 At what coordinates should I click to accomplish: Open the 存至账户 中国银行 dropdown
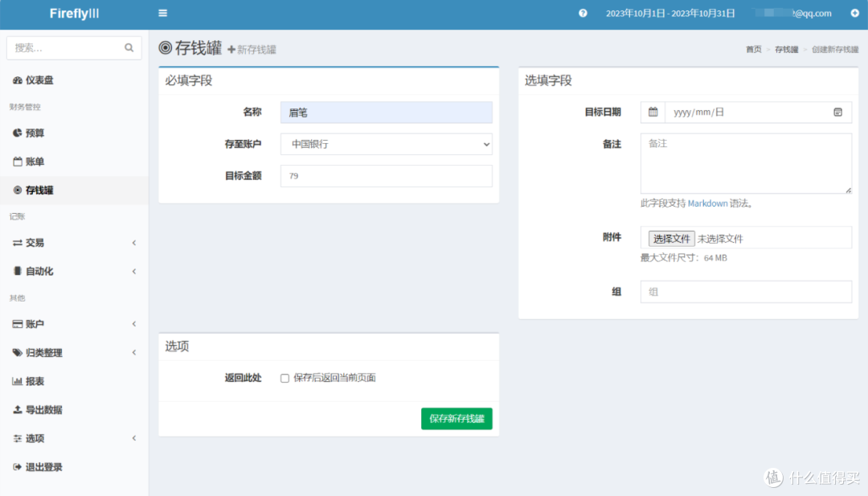tap(387, 144)
